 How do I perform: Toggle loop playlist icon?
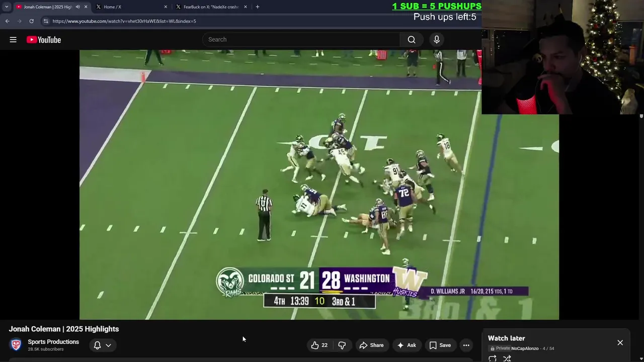click(493, 358)
